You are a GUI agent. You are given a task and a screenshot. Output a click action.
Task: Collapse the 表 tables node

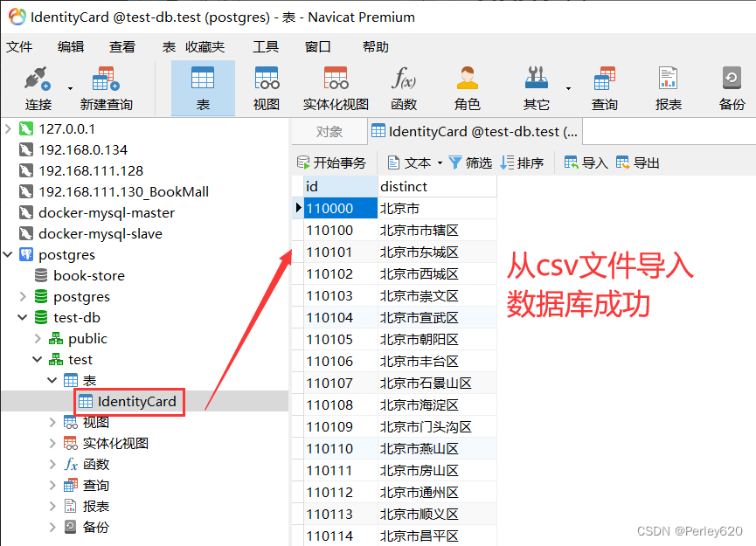point(52,380)
